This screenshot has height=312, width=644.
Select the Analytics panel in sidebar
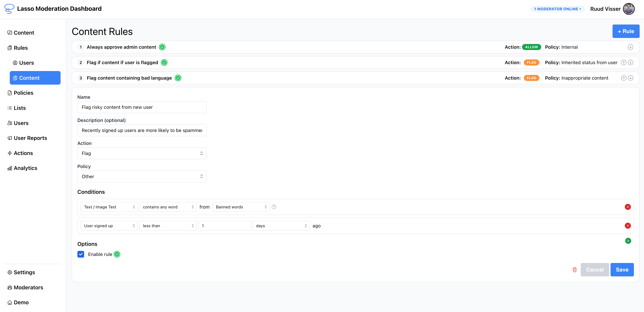point(25,168)
